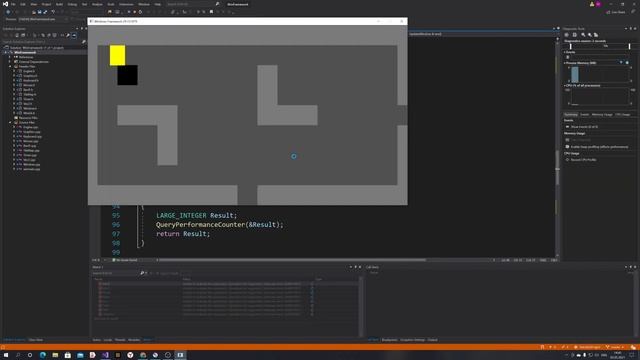The image size is (640, 360).
Task: Select Graphics.h in Solution Explorer
Action: coord(30,76)
